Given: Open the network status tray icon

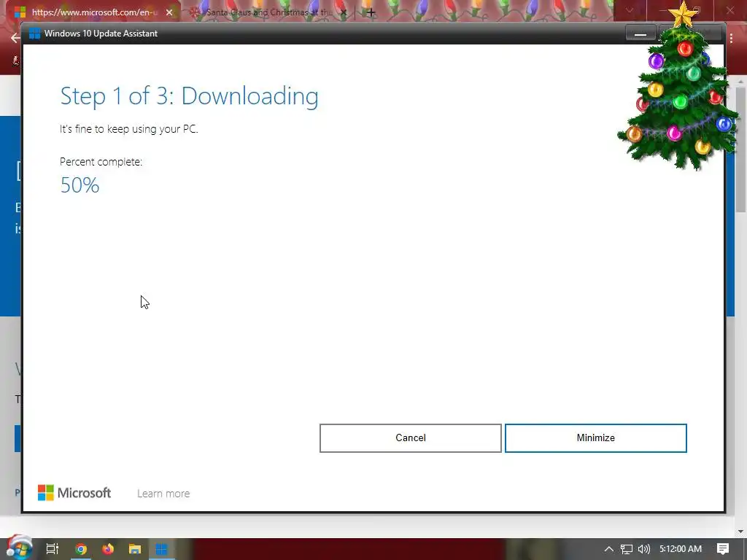Looking at the screenshot, I should pyautogui.click(x=627, y=549).
